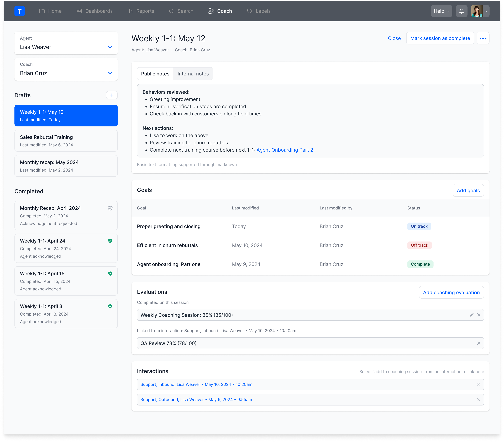Remove Weekly Coaching Session evaluation
This screenshot has width=504, height=442.
(x=479, y=315)
